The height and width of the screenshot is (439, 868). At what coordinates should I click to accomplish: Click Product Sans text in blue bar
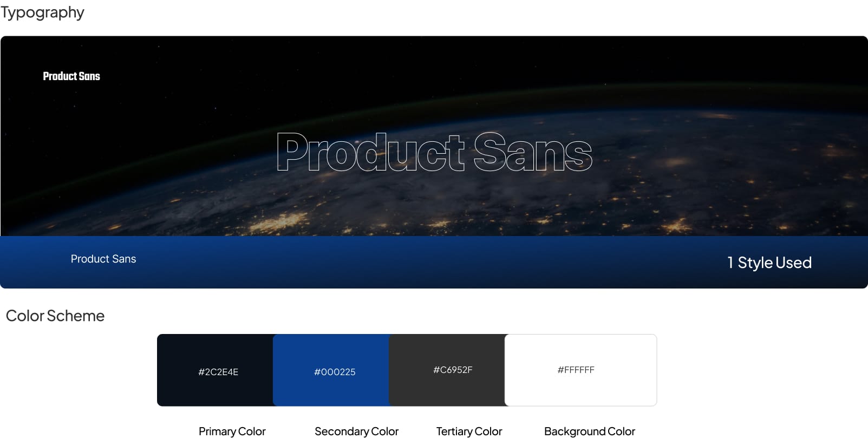[103, 259]
